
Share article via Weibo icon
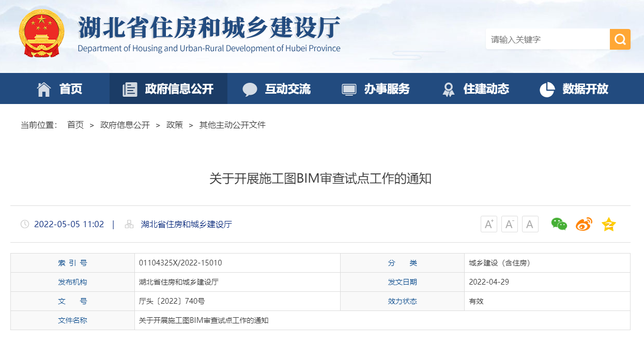584,224
